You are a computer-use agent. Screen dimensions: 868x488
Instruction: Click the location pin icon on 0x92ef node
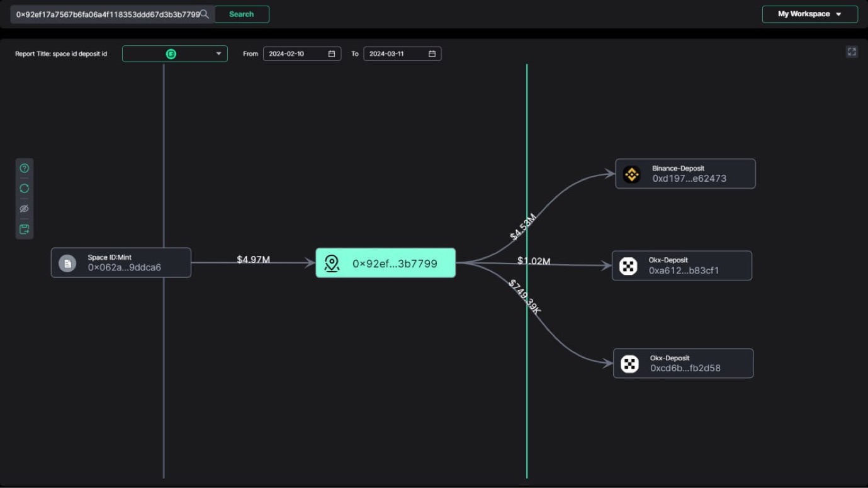(332, 263)
